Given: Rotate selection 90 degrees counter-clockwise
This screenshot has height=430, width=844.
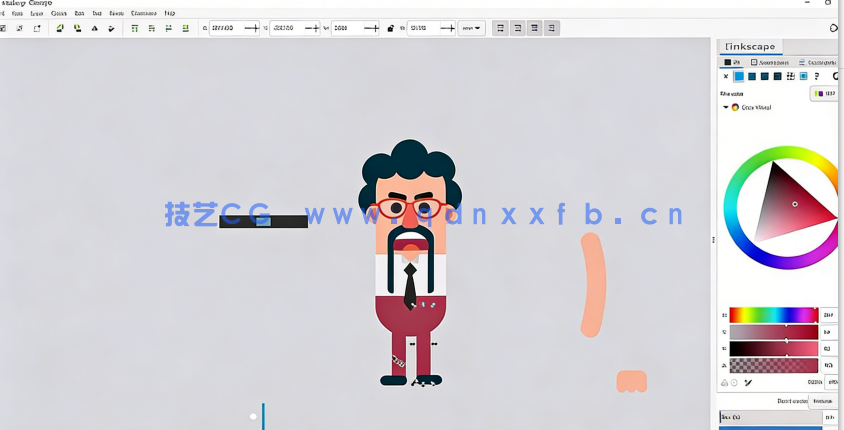Looking at the screenshot, I should point(60,28).
